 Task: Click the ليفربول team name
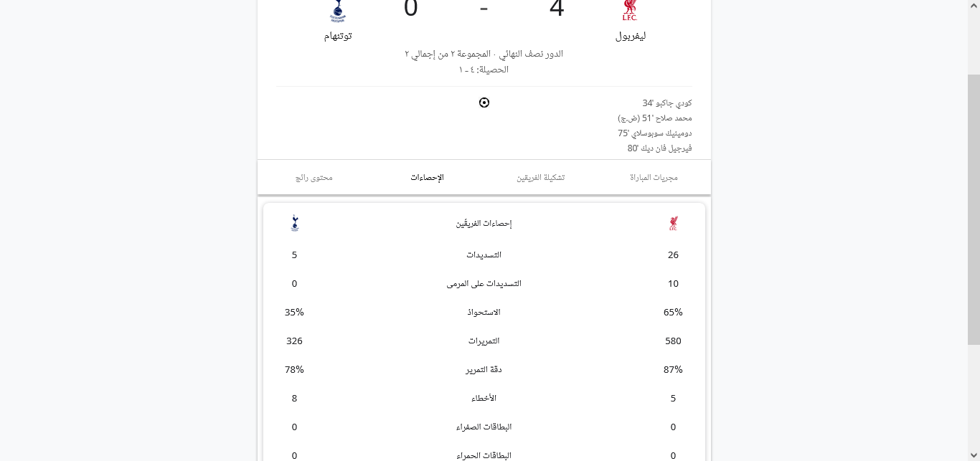pyautogui.click(x=630, y=35)
